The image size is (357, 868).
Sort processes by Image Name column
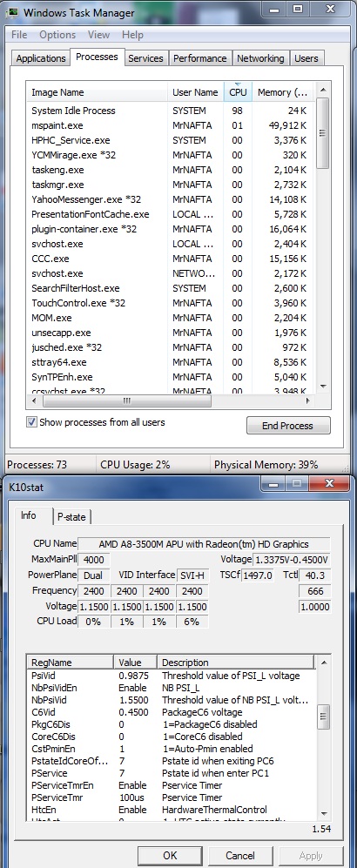97,92
